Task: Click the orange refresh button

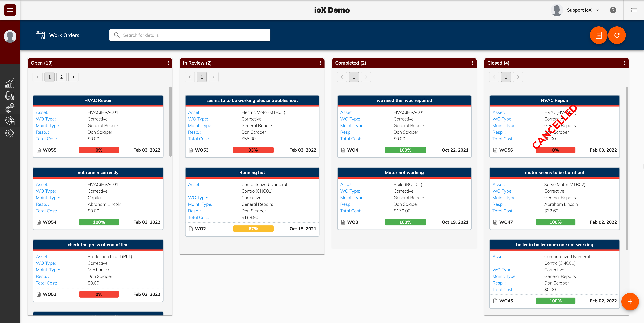Action: [x=617, y=35]
